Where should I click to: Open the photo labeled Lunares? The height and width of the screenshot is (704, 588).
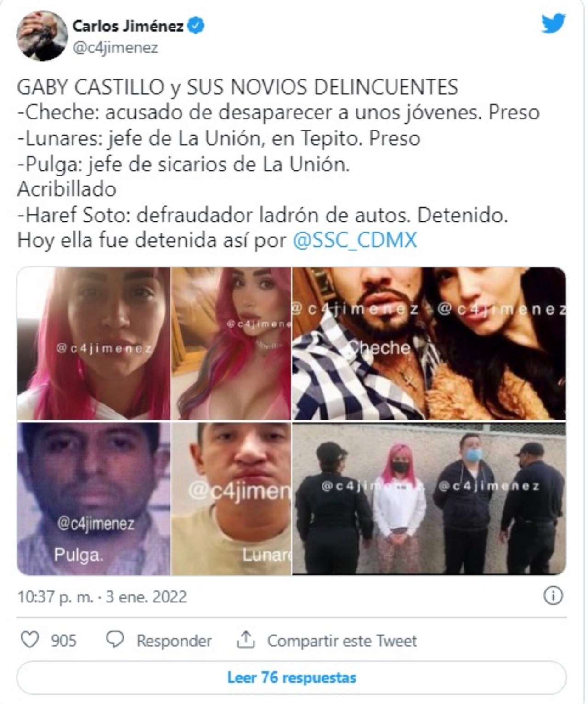(x=232, y=499)
